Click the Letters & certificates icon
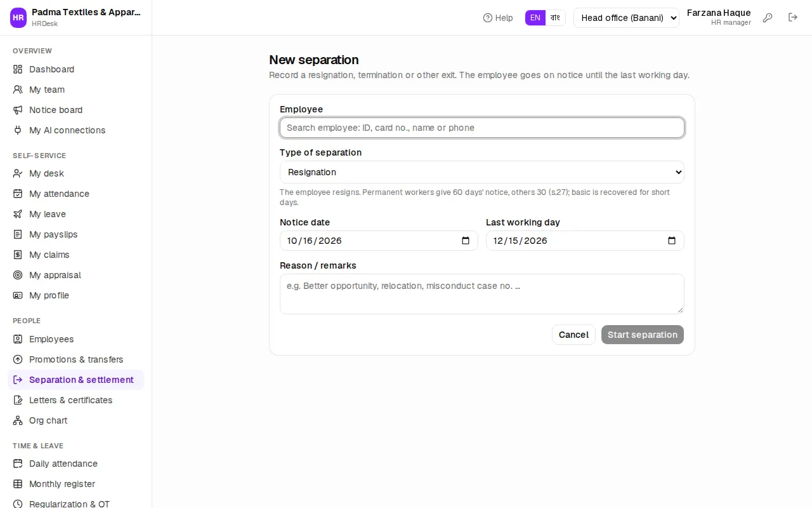Screen dimensions: 812x508 [18, 400]
